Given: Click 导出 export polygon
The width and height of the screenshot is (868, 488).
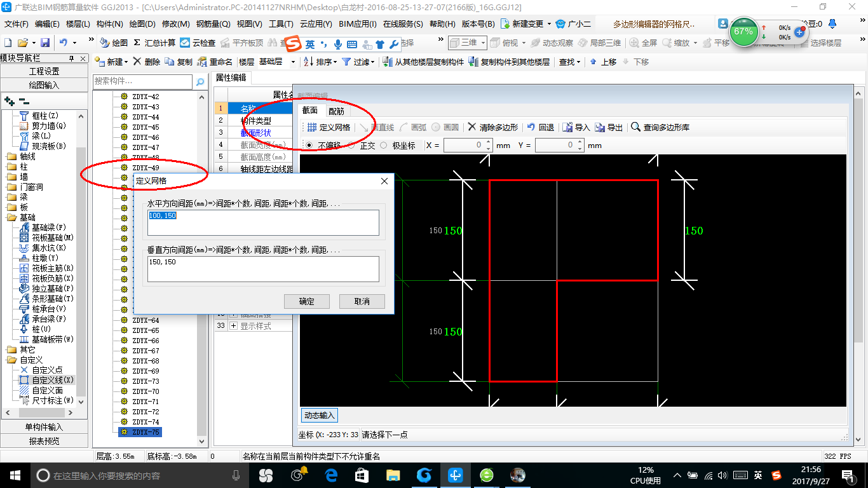Looking at the screenshot, I should pos(609,127).
